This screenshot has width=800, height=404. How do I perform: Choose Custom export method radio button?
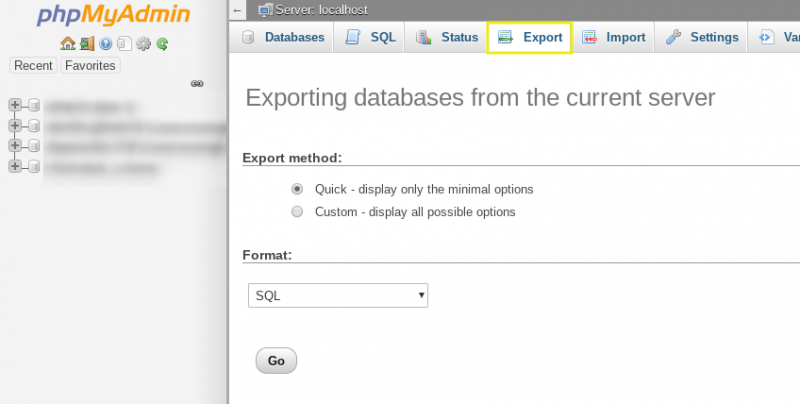pos(297,212)
